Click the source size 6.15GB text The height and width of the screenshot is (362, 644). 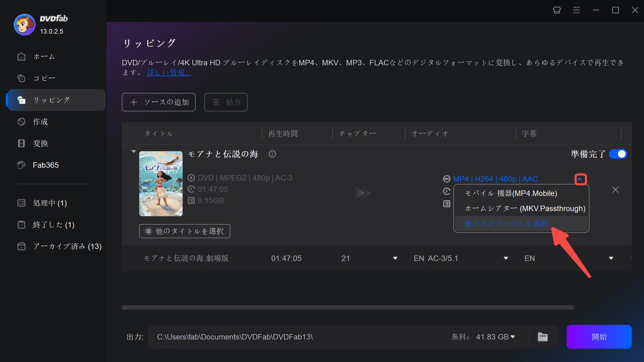(x=211, y=201)
